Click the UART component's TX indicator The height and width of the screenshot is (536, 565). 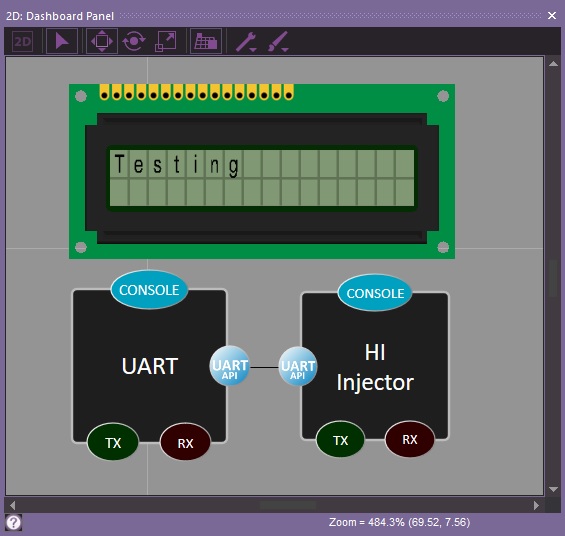click(x=113, y=443)
